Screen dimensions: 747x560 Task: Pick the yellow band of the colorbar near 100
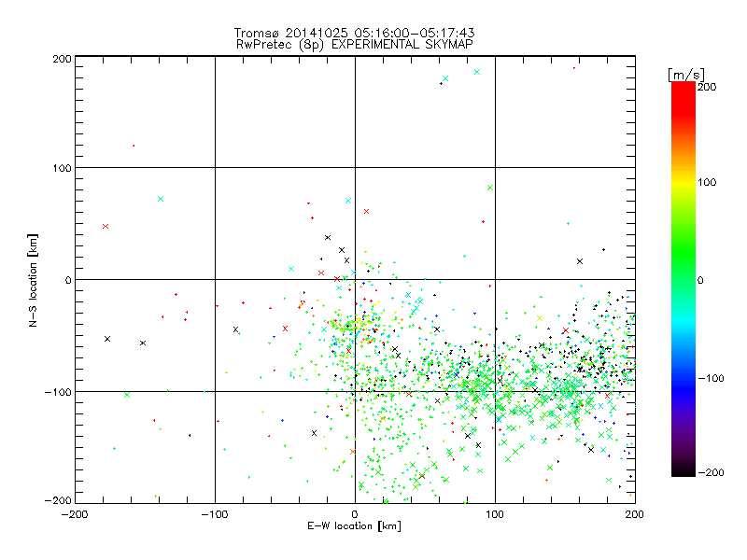(x=684, y=183)
